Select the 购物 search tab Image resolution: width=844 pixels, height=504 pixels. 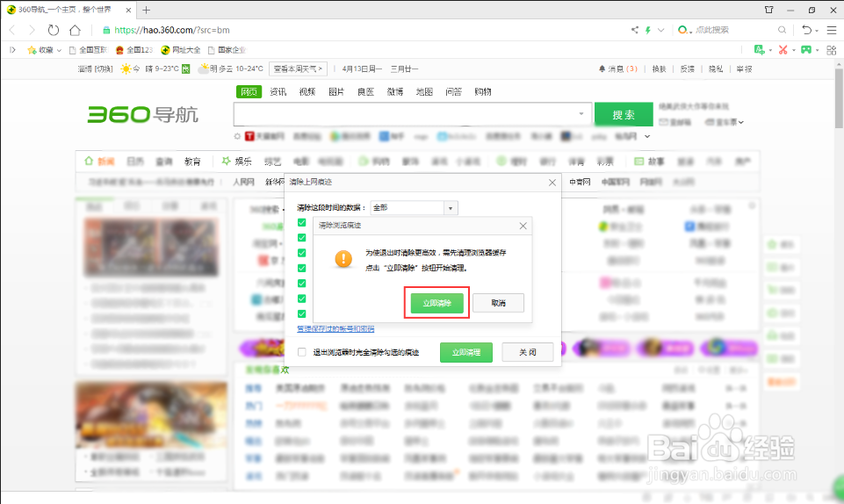point(483,91)
